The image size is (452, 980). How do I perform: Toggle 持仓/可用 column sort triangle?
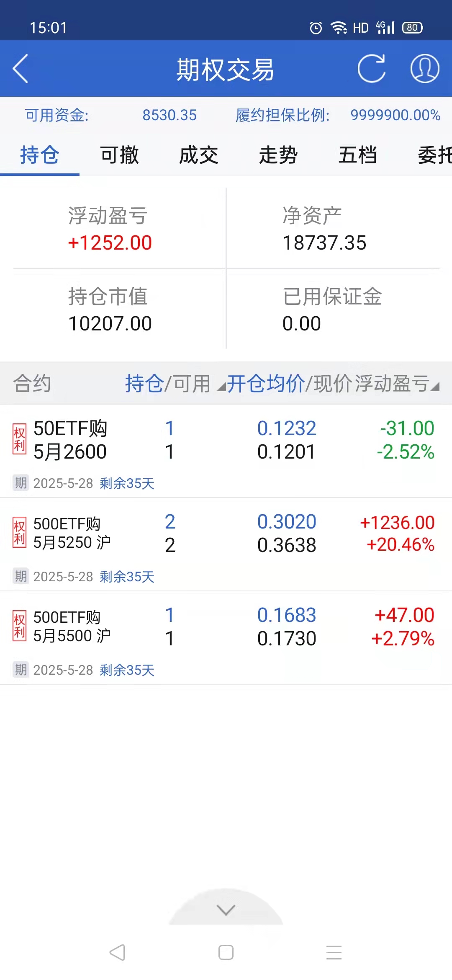(x=221, y=388)
